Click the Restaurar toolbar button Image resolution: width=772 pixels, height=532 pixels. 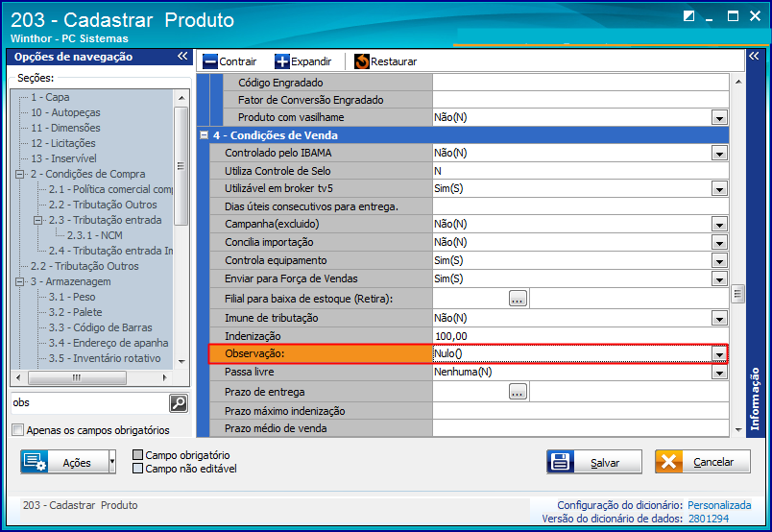pyautogui.click(x=385, y=61)
